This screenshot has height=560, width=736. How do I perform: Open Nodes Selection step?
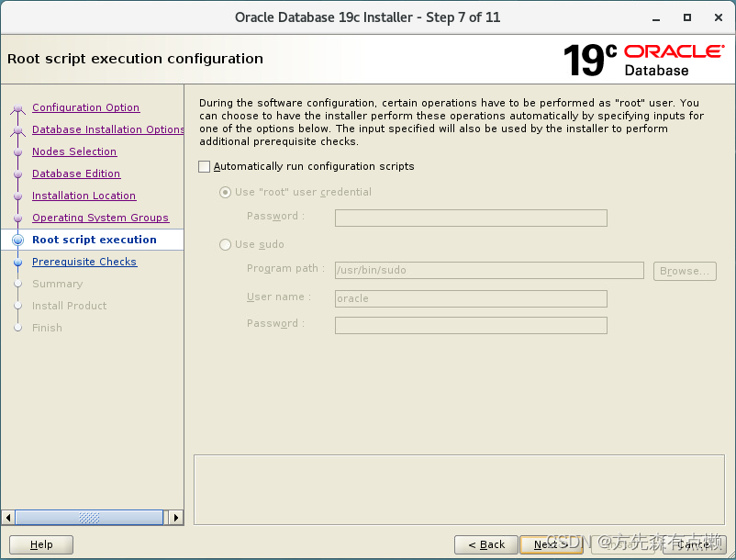[74, 151]
